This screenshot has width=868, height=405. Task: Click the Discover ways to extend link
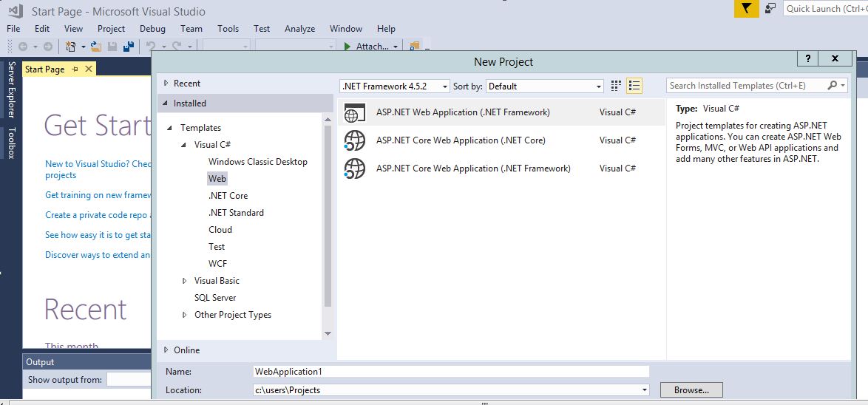pyautogui.click(x=98, y=254)
